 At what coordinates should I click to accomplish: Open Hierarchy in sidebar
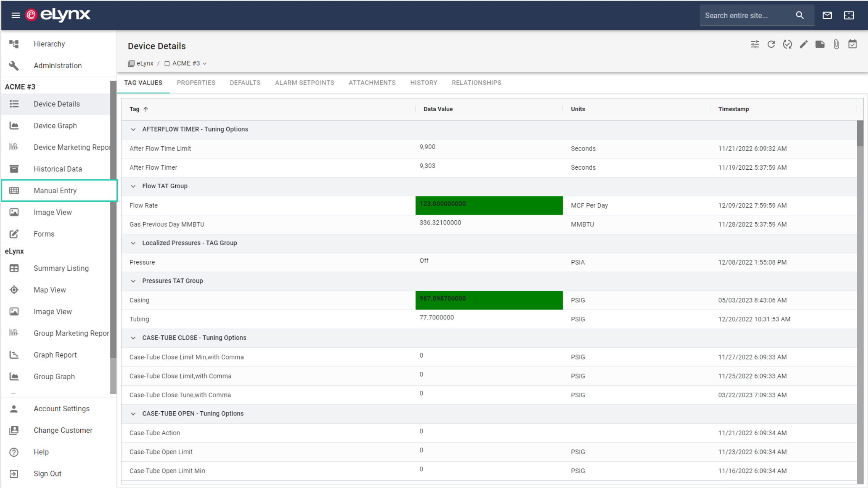[x=59, y=44]
